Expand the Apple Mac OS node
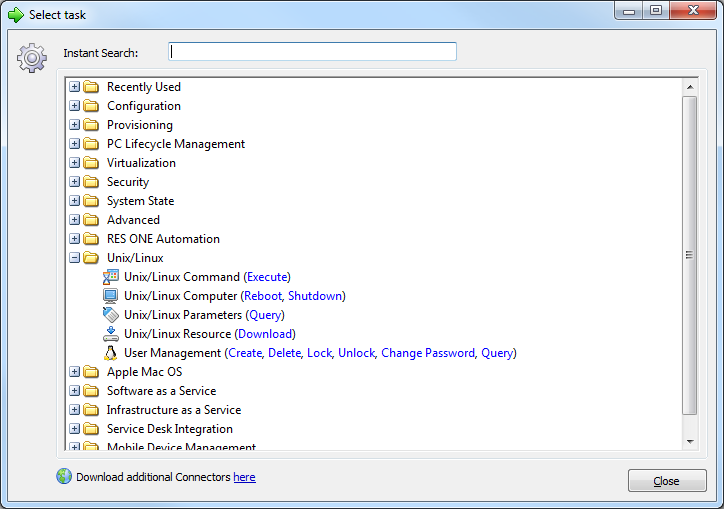Screen dimensions: 724x509 [75, 372]
